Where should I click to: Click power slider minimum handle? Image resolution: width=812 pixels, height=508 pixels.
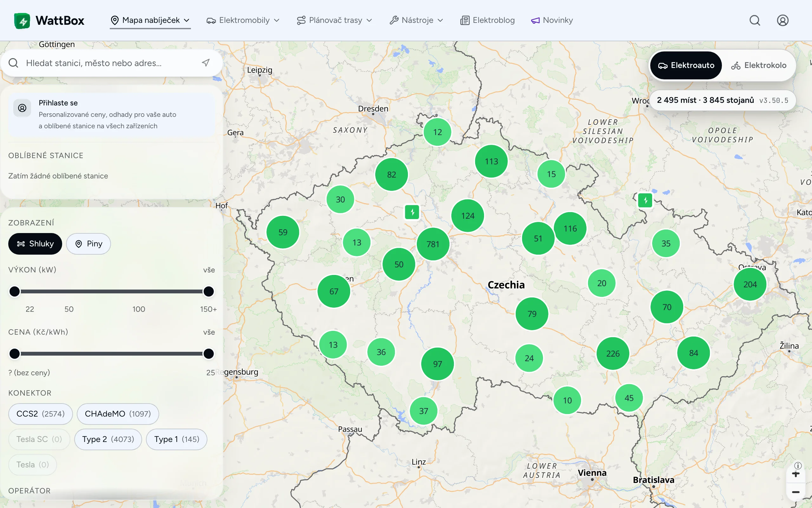[x=14, y=291]
